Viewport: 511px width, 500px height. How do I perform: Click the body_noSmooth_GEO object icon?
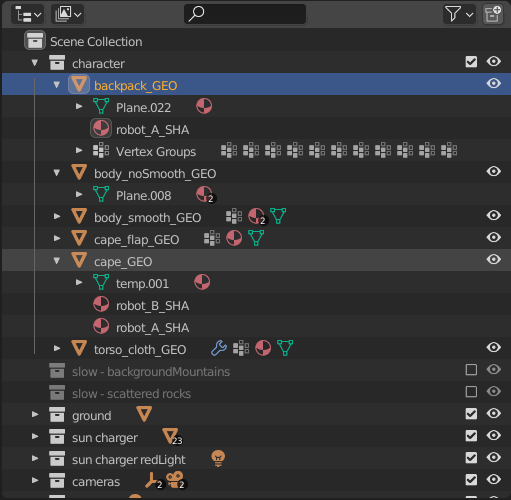pyautogui.click(x=79, y=172)
